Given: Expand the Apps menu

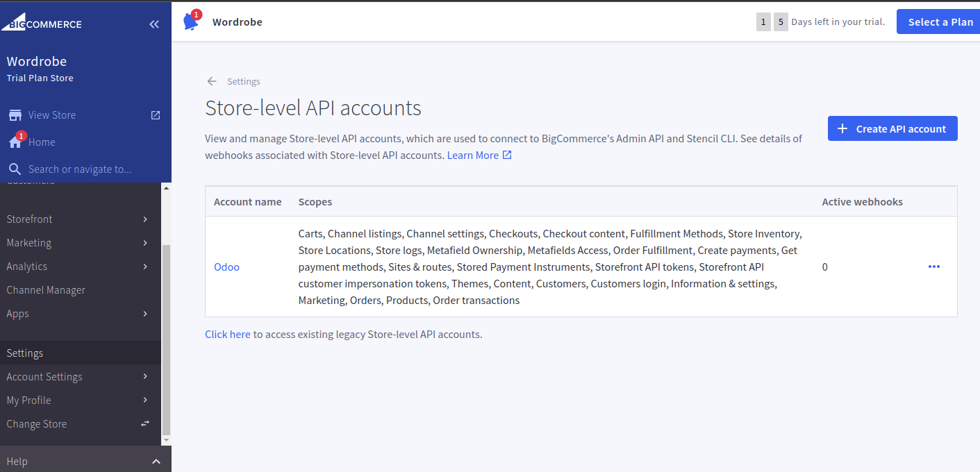Looking at the screenshot, I should [x=145, y=314].
